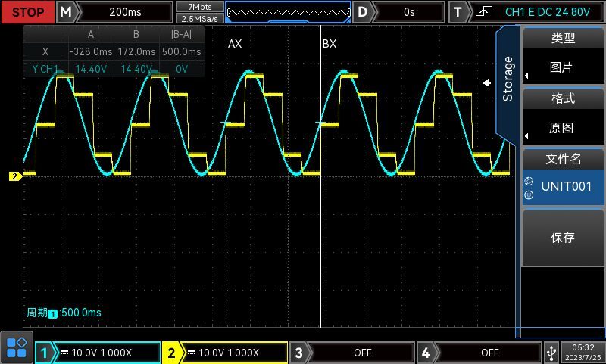Tap the D delay badge icon
Image resolution: width=606 pixels, height=364 pixels.
click(363, 12)
